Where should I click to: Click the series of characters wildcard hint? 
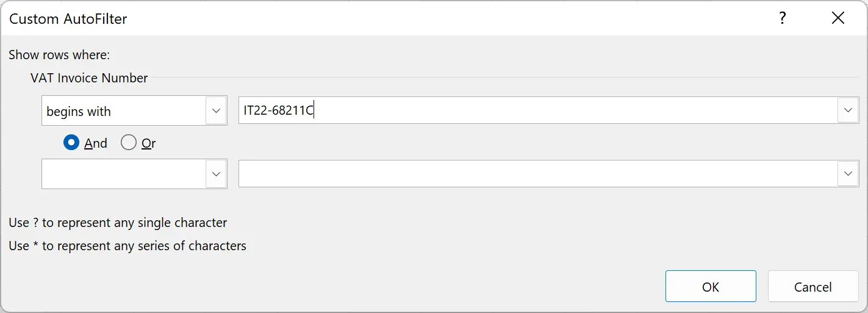click(127, 246)
